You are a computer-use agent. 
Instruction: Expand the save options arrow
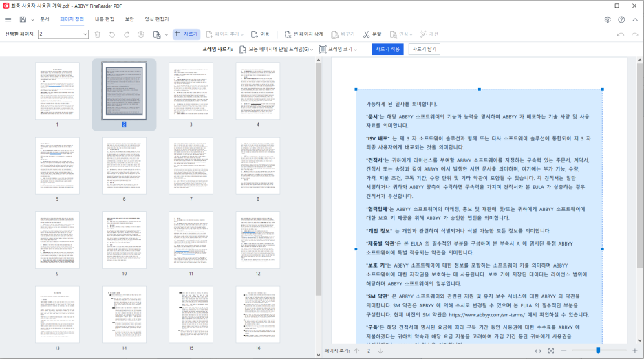(x=32, y=20)
